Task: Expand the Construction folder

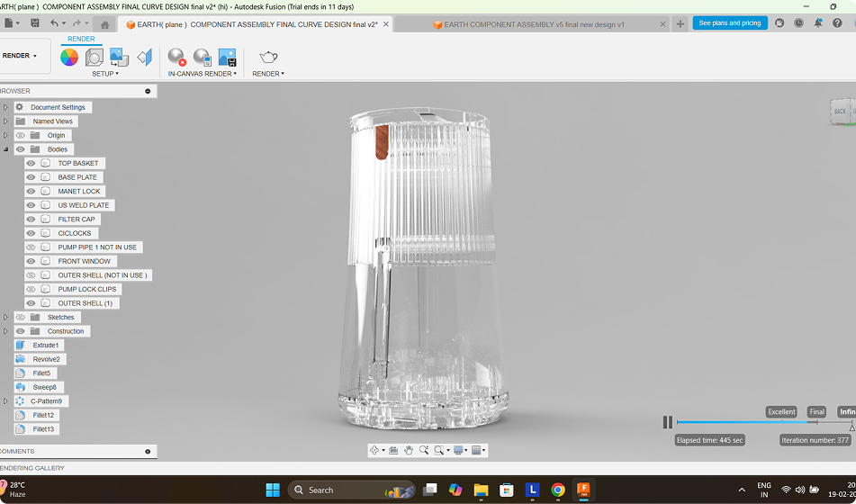Action: coord(5,331)
